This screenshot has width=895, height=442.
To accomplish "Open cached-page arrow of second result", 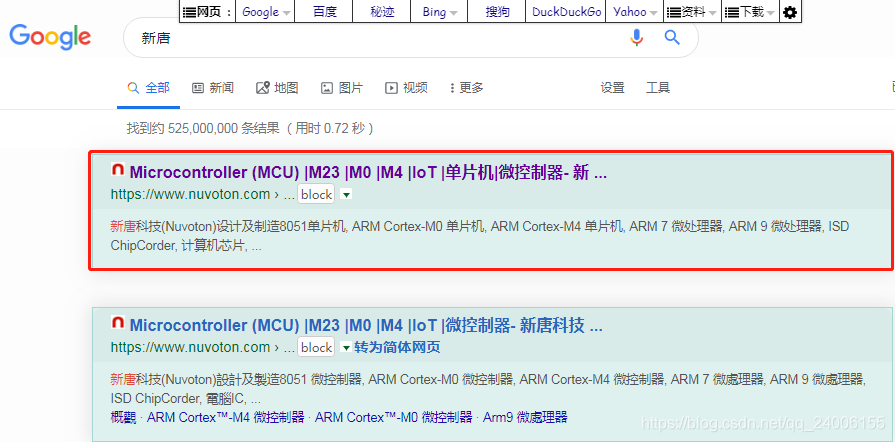I will point(346,348).
